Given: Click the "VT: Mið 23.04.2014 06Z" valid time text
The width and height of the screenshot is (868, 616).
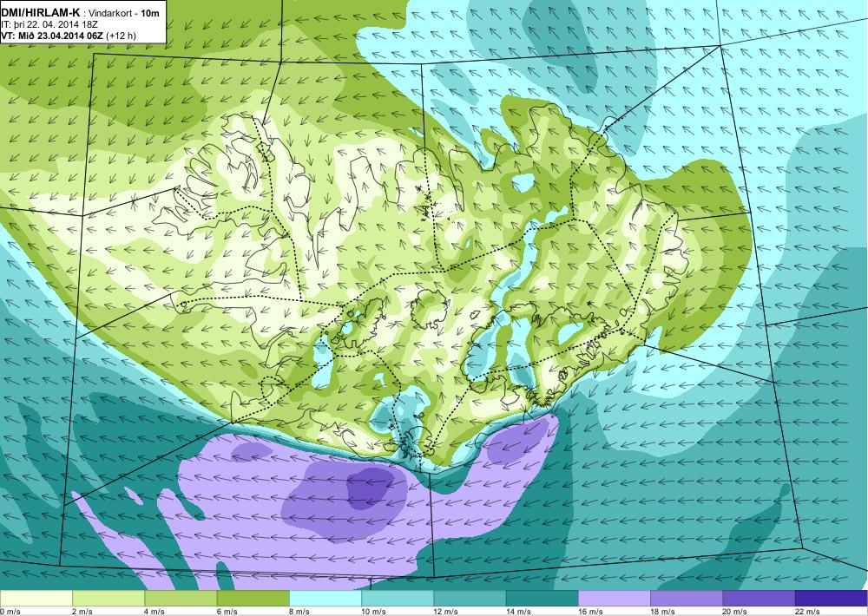Looking at the screenshot, I should point(52,36).
